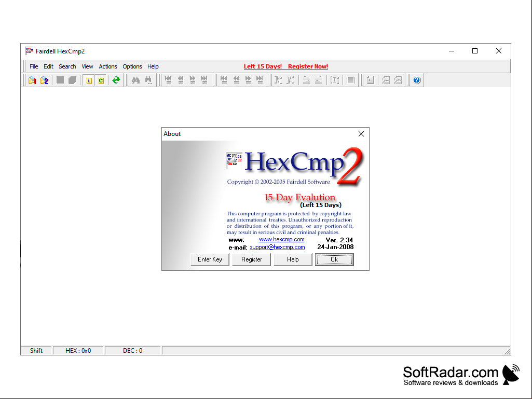This screenshot has height=399, width=532.
Task: Click the 'HEX : 0x0' status bar cell
Action: click(78, 350)
